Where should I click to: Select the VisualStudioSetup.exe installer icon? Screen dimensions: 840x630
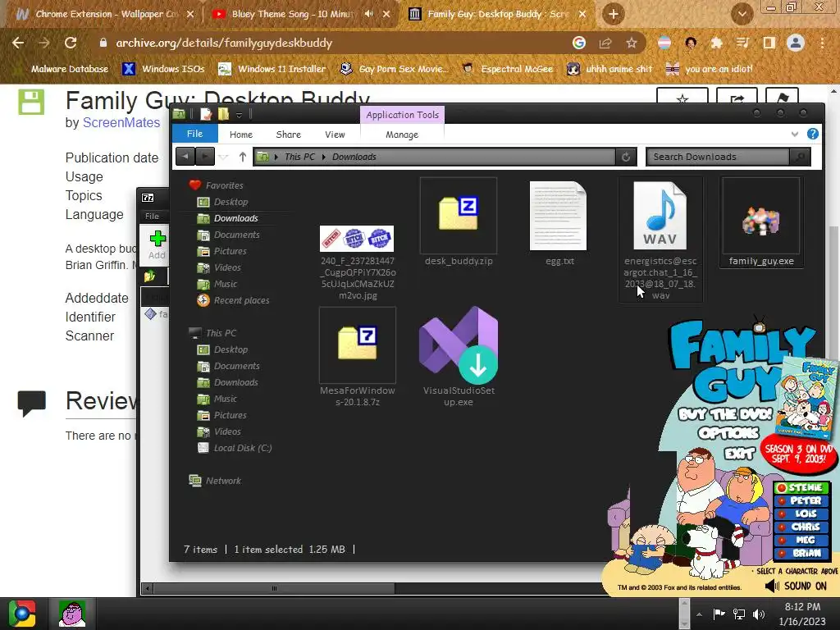459,345
